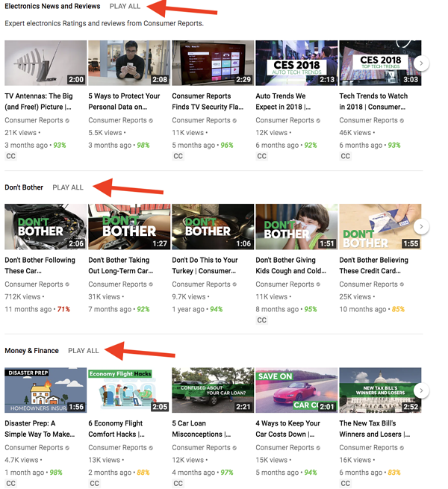Open CES 2018 Top Tech Trends thumbnail
The width and height of the screenshot is (448, 489).
coord(380,63)
